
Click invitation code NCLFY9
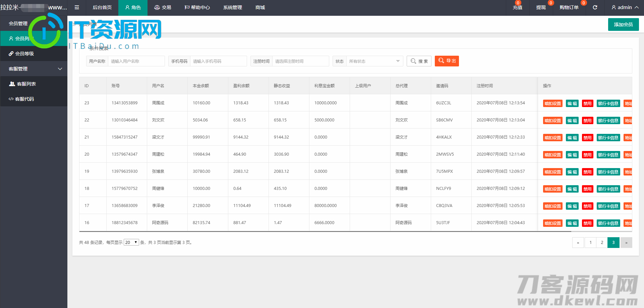(x=444, y=189)
